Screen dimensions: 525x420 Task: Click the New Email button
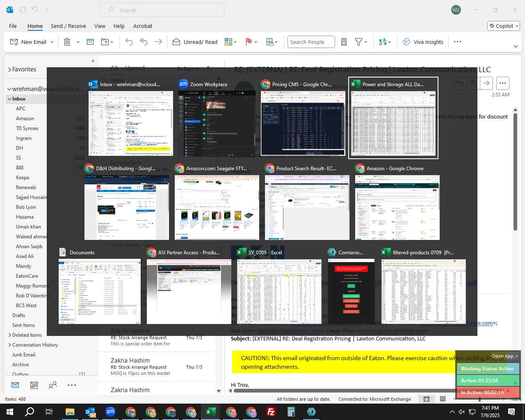coord(28,42)
